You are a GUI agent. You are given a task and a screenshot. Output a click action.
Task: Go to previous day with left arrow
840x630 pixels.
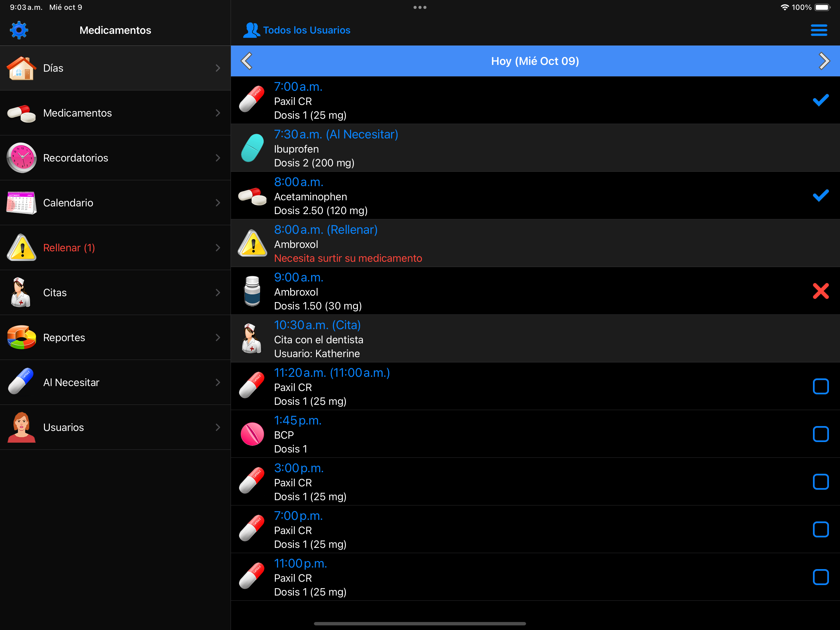[247, 61]
